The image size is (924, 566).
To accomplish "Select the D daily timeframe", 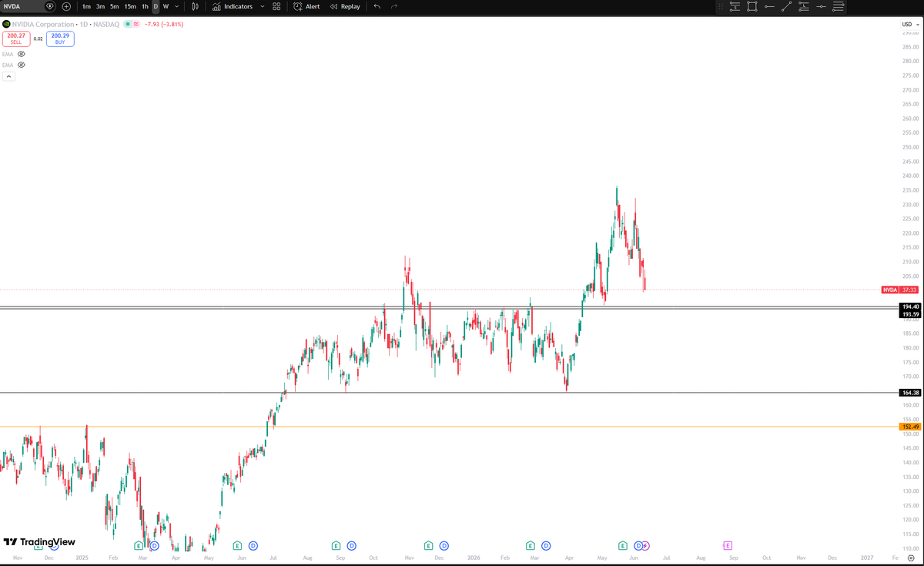I will [x=156, y=6].
